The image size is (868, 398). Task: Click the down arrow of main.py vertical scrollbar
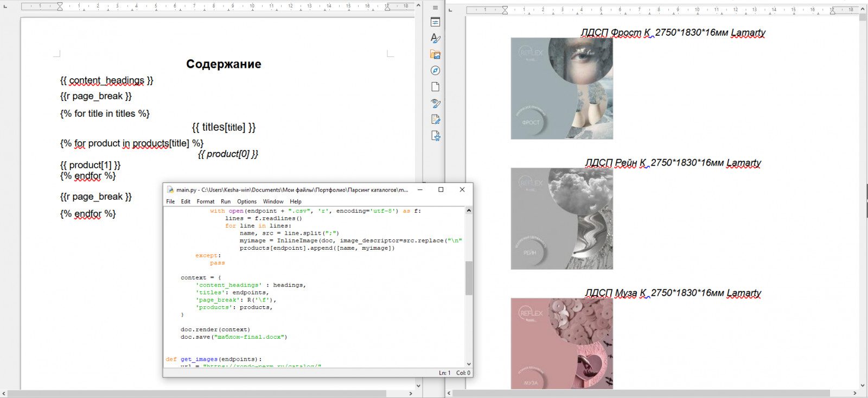(469, 364)
